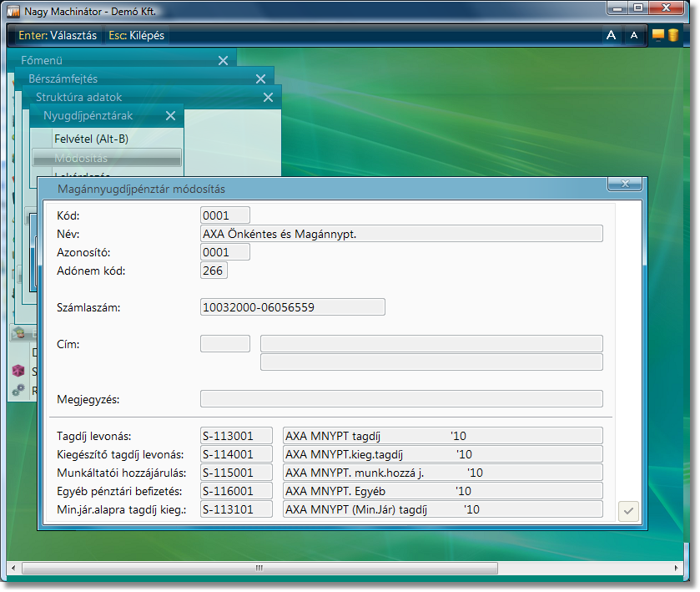The image size is (700, 592).
Task: Confirm changes with the checkmark button
Action: pyautogui.click(x=628, y=511)
